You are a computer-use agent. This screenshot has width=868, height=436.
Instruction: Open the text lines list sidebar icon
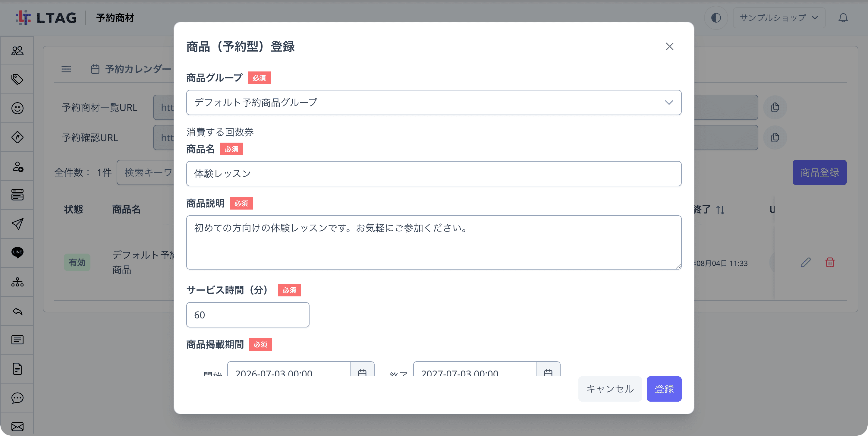(x=17, y=340)
